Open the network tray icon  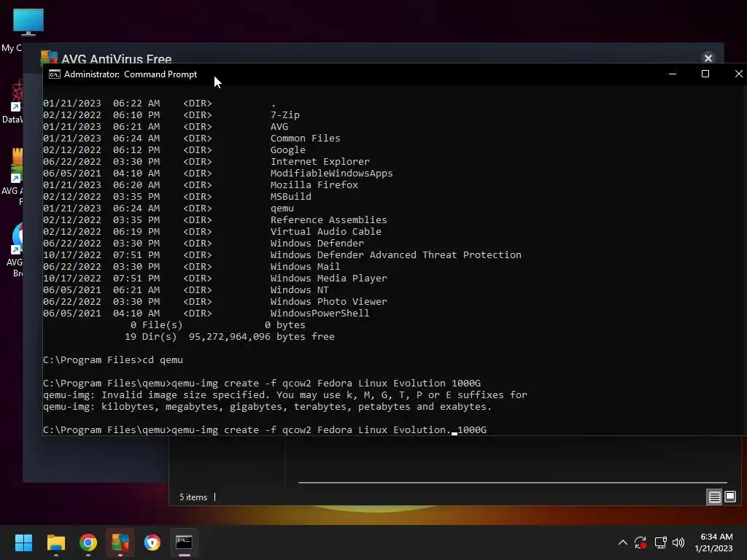(660, 542)
